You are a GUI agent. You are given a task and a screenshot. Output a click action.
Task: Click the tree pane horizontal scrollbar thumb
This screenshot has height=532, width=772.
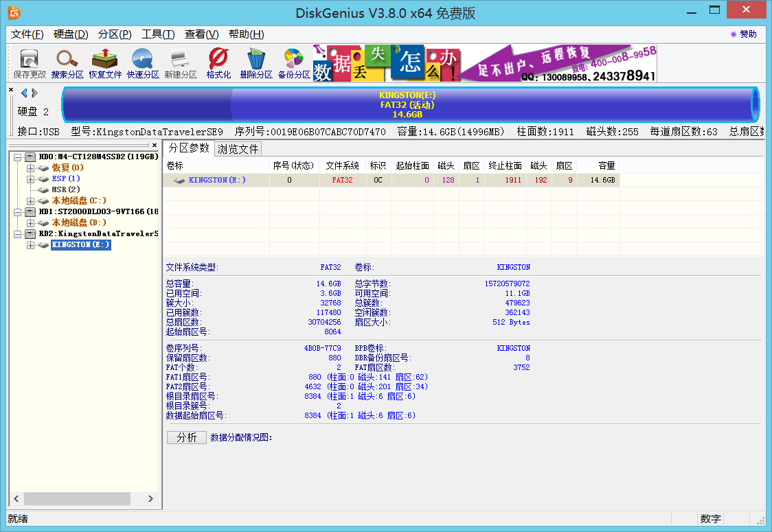click(78, 498)
